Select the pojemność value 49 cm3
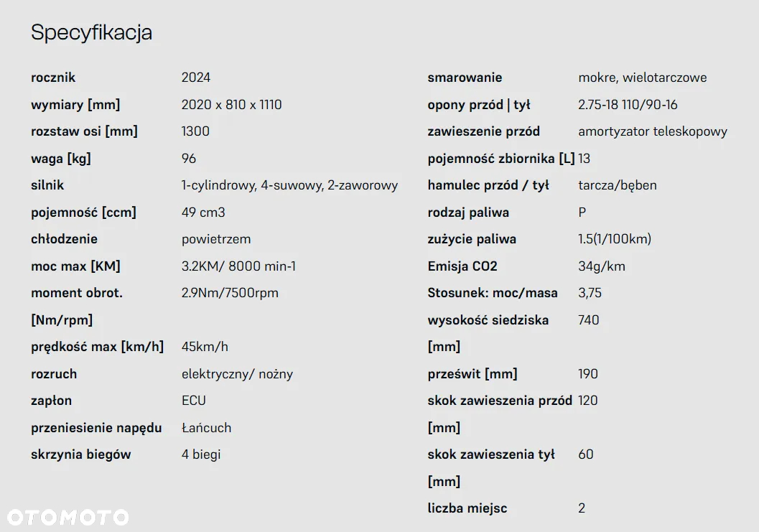 [203, 212]
